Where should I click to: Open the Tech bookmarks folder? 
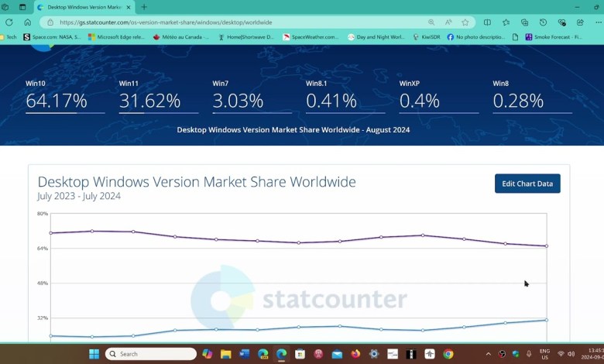point(9,37)
